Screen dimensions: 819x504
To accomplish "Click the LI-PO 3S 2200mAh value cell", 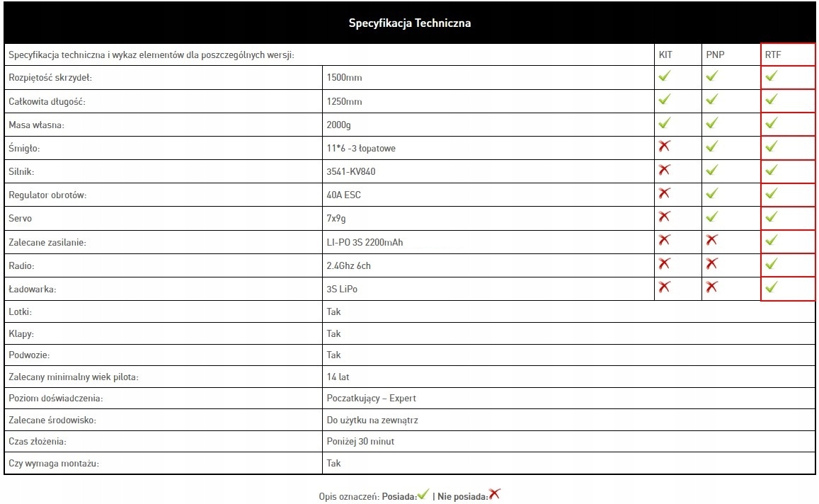I will pyautogui.click(x=365, y=242).
